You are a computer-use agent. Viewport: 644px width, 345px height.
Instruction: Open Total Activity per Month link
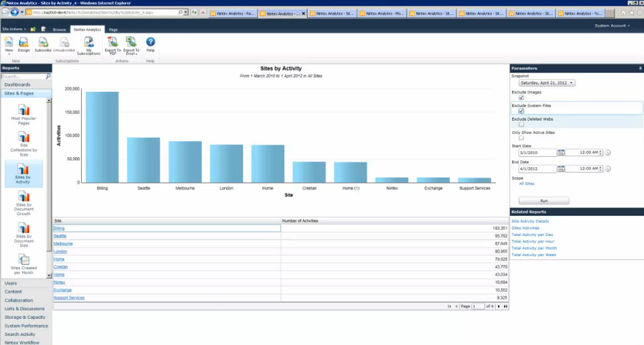(534, 248)
